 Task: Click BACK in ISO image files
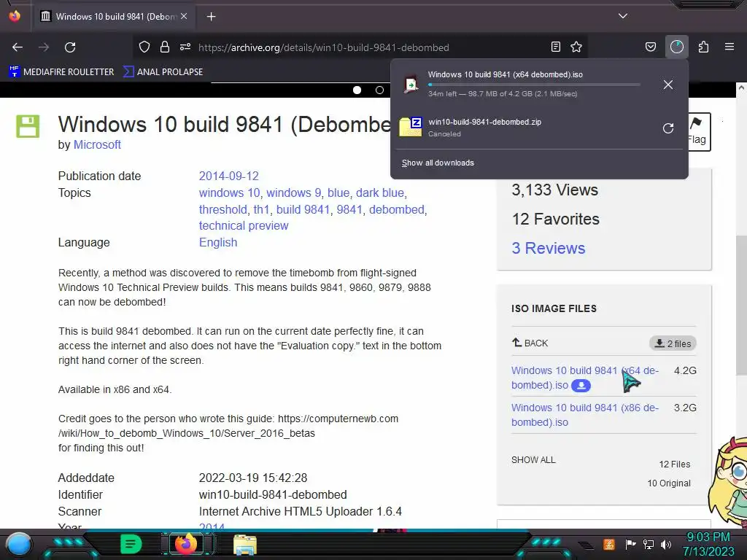[530, 343]
